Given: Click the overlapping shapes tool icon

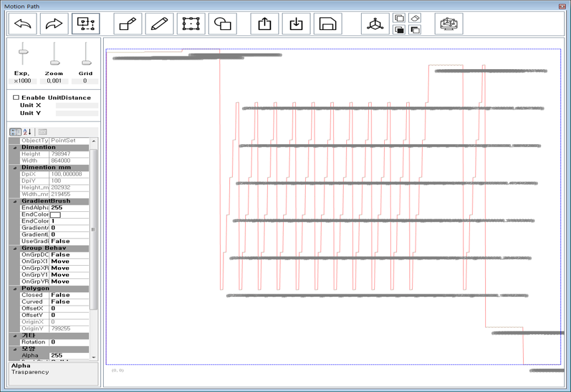Looking at the screenshot, I should pyautogui.click(x=223, y=24).
